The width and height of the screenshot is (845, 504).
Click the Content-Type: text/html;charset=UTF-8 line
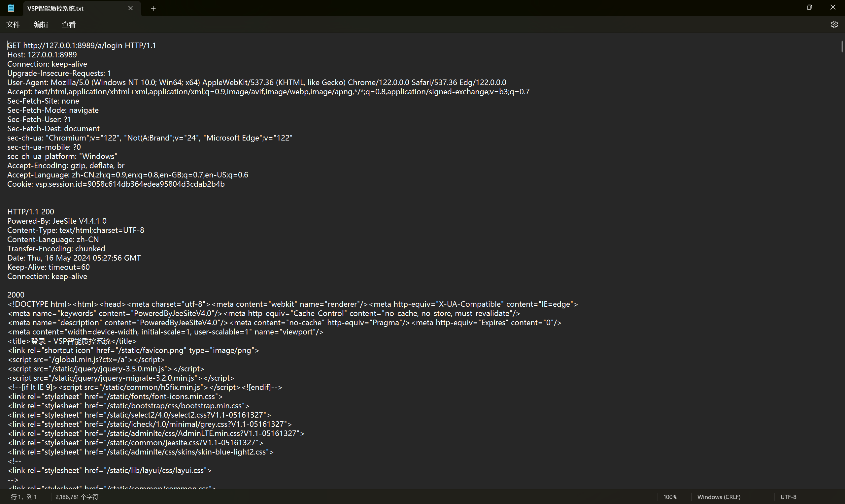tap(76, 231)
